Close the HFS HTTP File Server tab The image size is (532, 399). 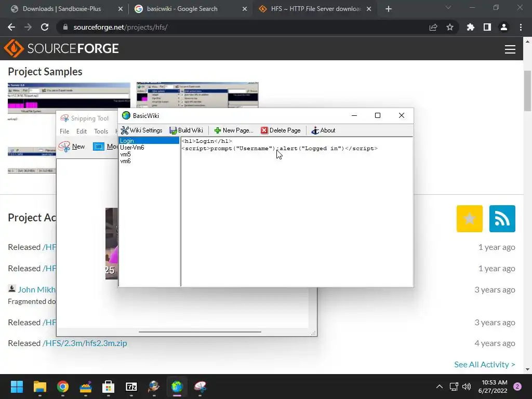(x=369, y=9)
